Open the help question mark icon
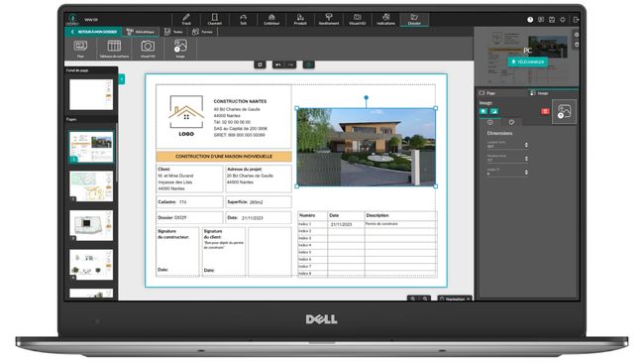 point(530,20)
